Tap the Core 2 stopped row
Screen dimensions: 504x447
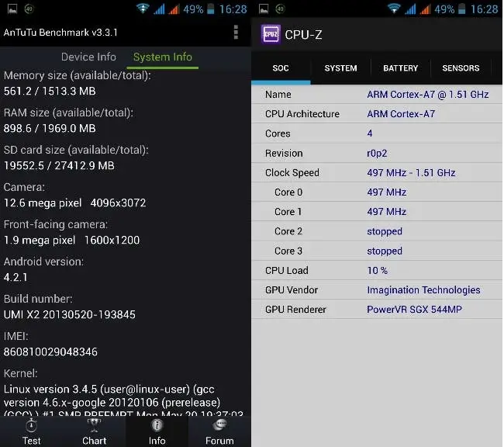coord(377,231)
